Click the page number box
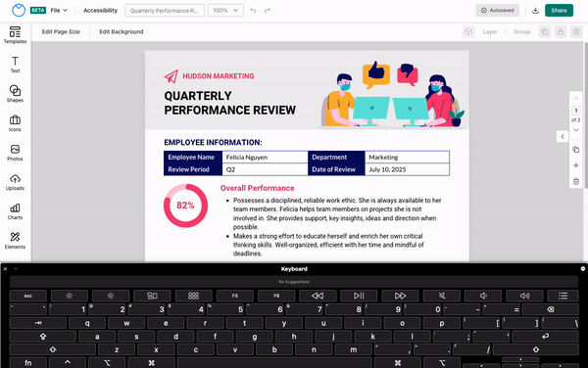Viewport: 588px width, 368px height. (576, 111)
